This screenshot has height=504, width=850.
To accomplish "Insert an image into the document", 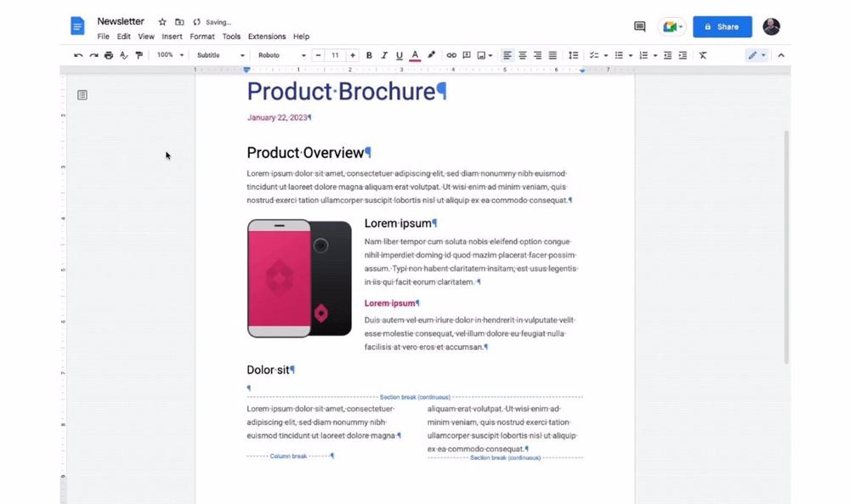I will 481,54.
